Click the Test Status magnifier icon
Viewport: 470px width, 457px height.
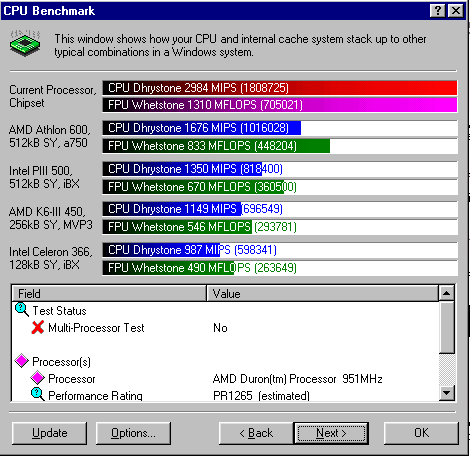(22, 310)
